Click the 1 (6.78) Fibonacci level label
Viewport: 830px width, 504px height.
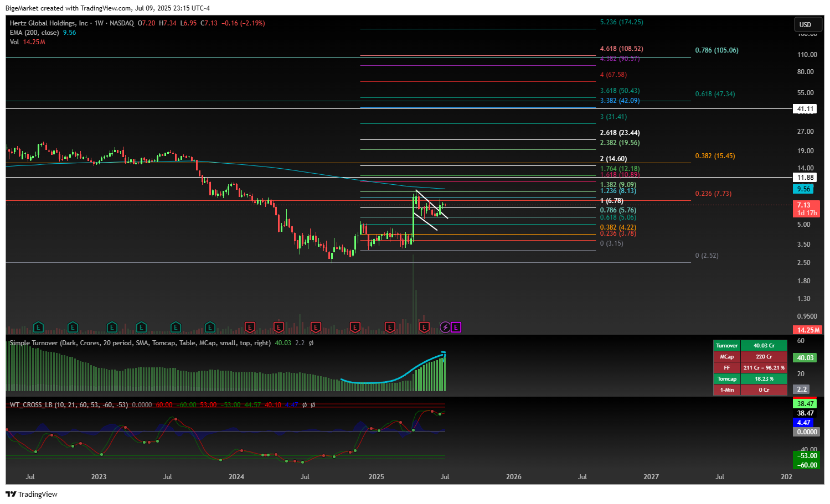612,201
